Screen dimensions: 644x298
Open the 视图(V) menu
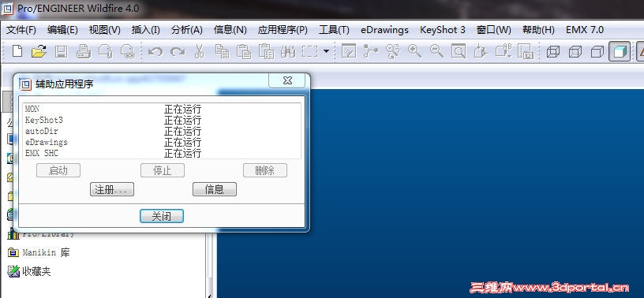pyautogui.click(x=105, y=30)
